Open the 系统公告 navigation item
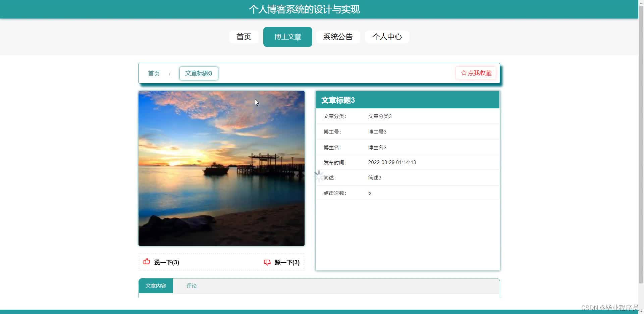644x314 pixels. pyautogui.click(x=338, y=37)
